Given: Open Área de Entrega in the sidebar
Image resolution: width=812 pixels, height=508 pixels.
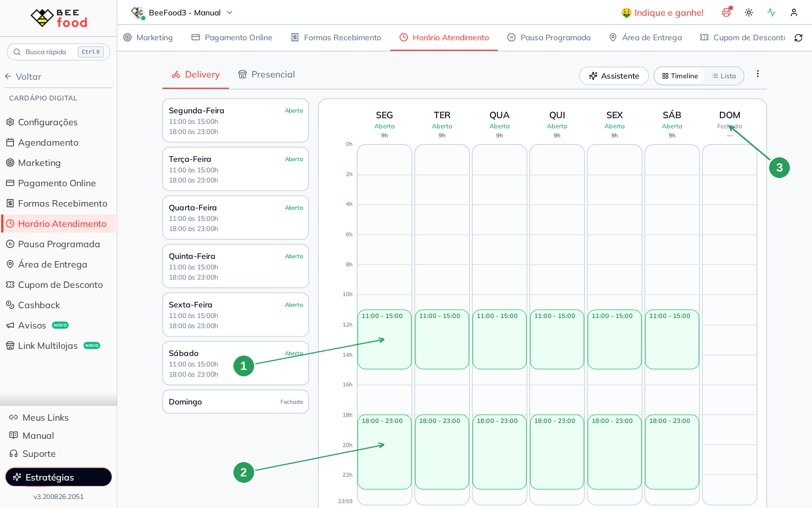Looking at the screenshot, I should pyautogui.click(x=59, y=264).
